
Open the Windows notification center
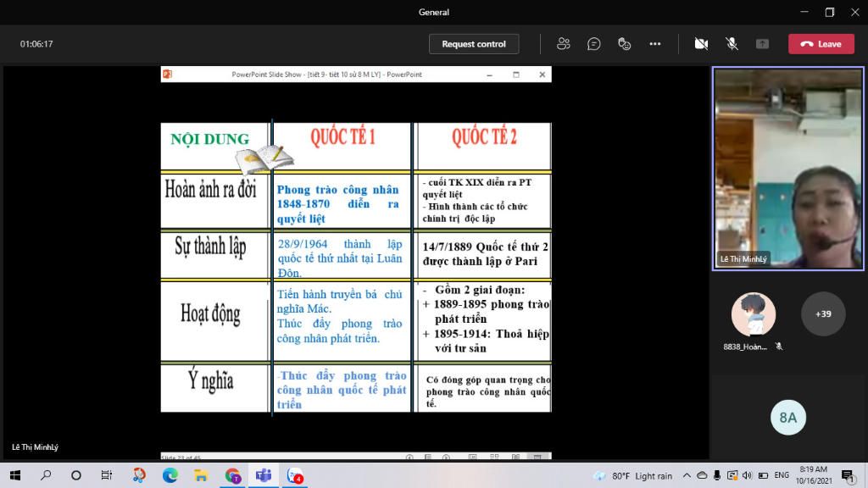pyautogui.click(x=848, y=475)
